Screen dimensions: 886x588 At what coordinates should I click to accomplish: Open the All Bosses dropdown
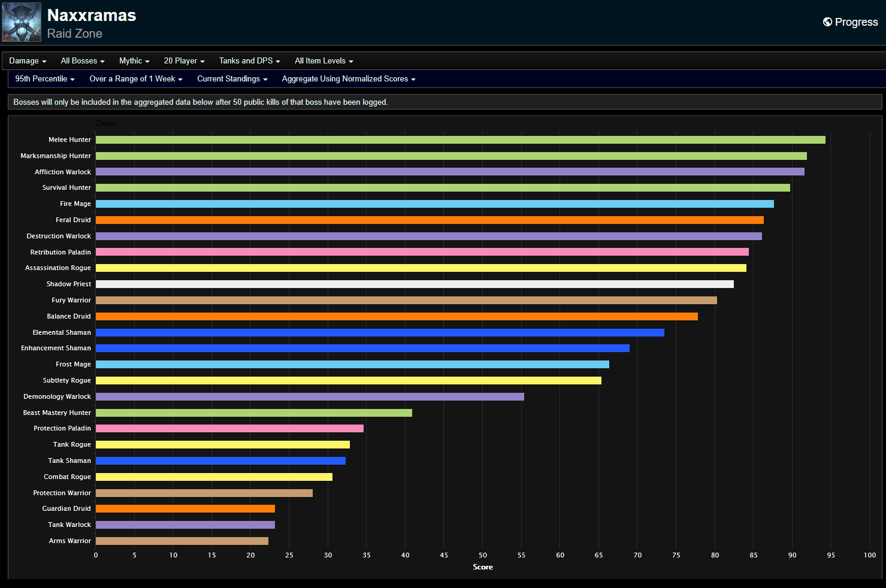[x=82, y=60]
